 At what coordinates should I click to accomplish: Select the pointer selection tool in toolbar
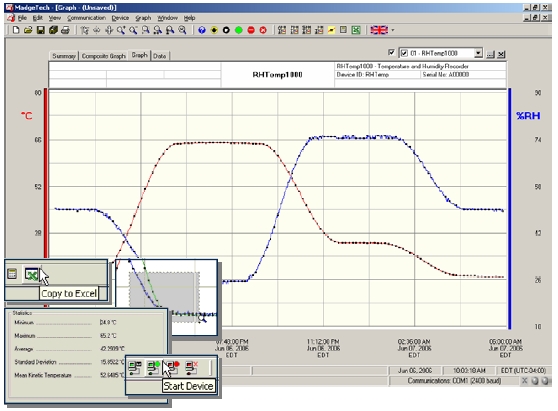pyautogui.click(x=84, y=30)
